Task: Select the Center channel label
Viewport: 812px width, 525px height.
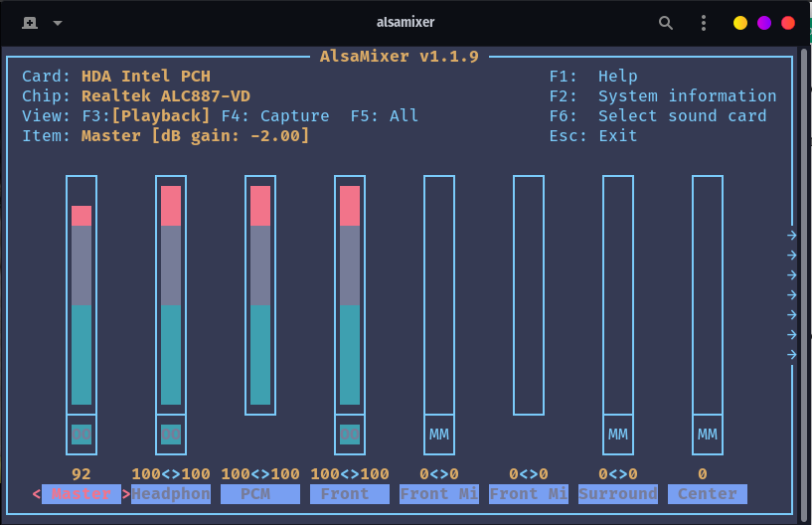Action: (708, 494)
